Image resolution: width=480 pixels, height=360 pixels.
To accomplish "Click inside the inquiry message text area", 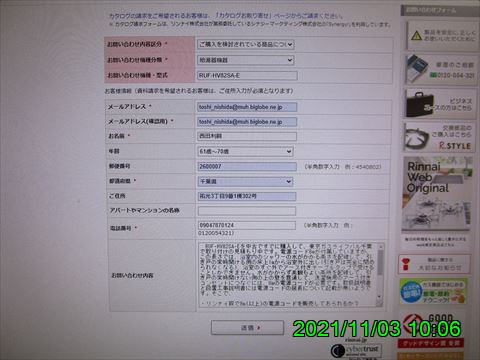I will tap(288, 275).
